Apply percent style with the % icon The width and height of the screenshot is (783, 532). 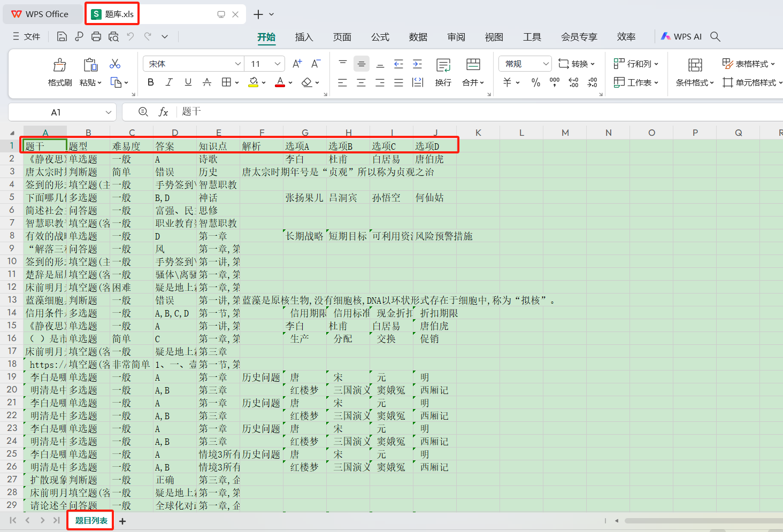(535, 82)
